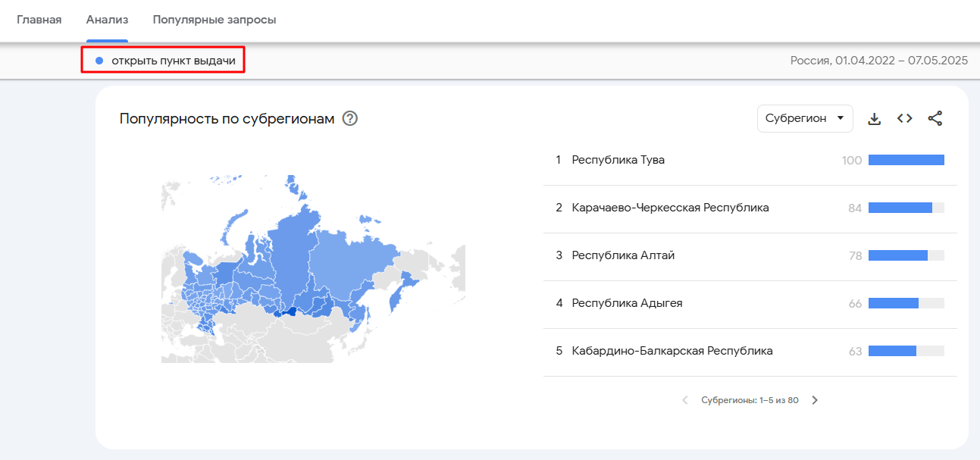Download subregion popularity data as CSV

tap(874, 118)
